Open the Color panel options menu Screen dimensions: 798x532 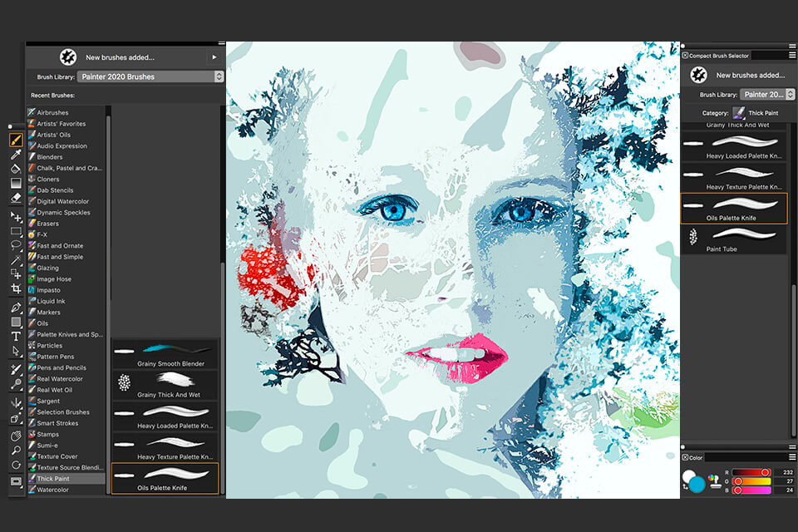[x=791, y=456]
